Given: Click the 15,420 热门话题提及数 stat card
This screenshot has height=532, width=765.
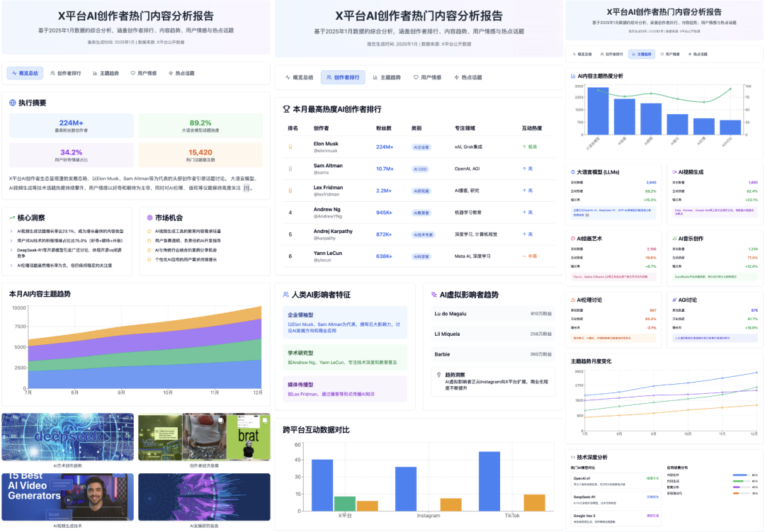Looking at the screenshot, I should tap(200, 154).
